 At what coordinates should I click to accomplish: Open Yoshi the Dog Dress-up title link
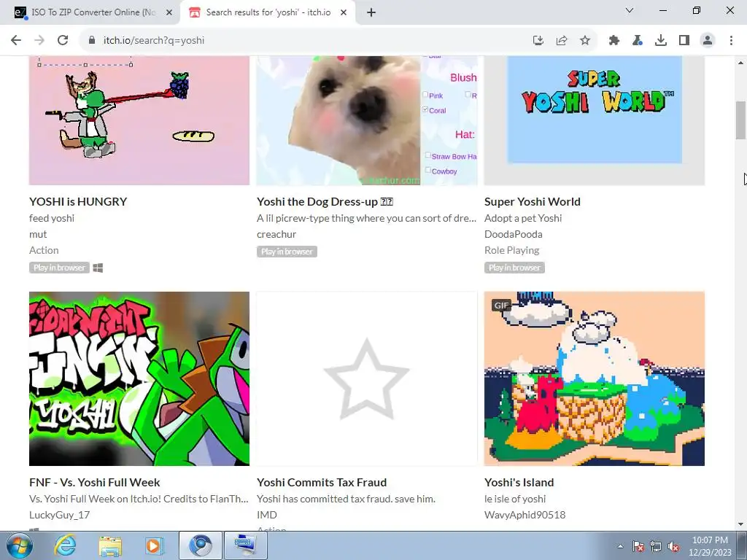click(x=325, y=201)
